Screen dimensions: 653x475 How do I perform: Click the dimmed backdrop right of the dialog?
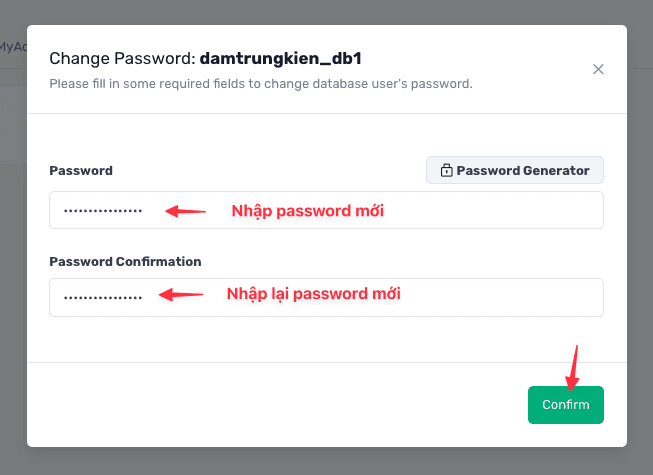point(640,250)
